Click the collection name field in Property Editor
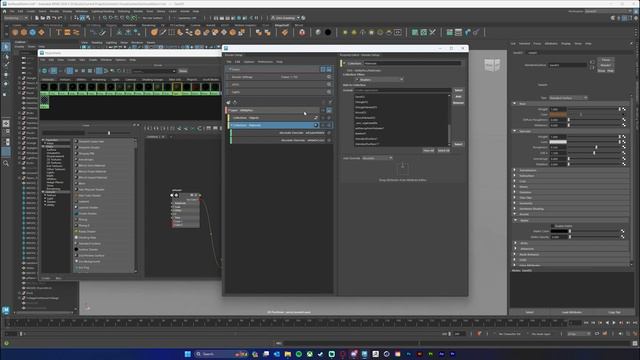640x360 pixels. point(412,63)
